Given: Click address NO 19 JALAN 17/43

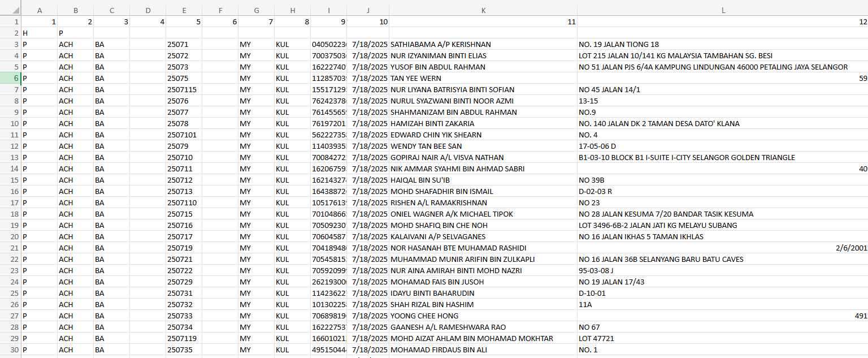Looking at the screenshot, I should [723, 282].
